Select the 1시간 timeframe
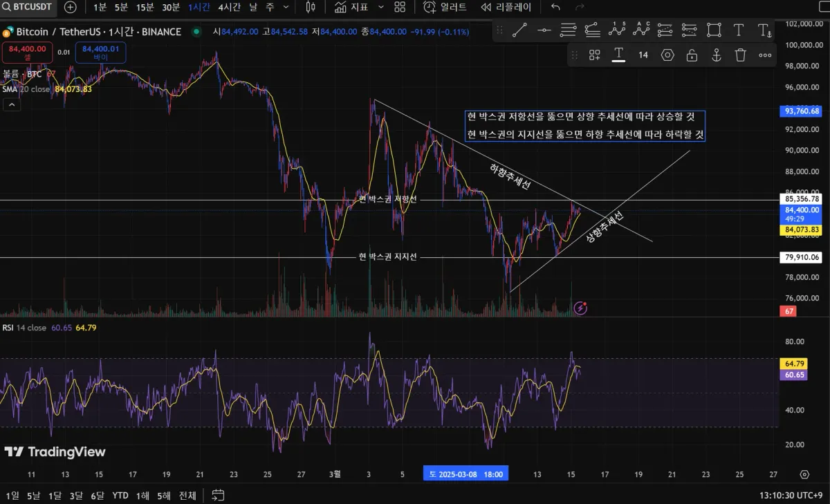This screenshot has height=504, width=830. (x=199, y=8)
